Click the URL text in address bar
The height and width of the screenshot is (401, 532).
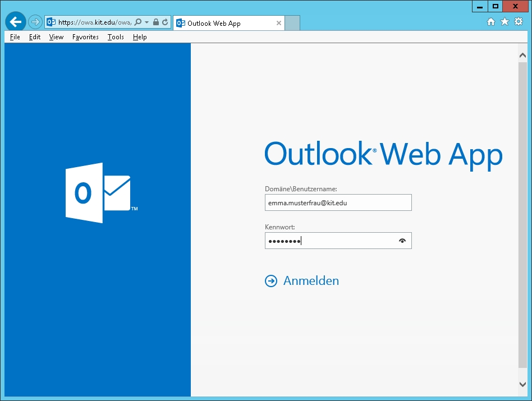(x=95, y=22)
